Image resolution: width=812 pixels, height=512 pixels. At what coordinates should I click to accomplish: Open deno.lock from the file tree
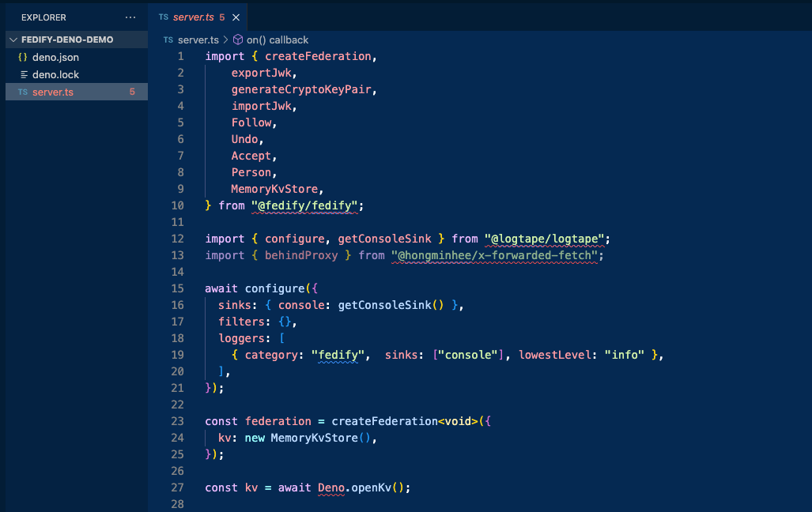55,75
